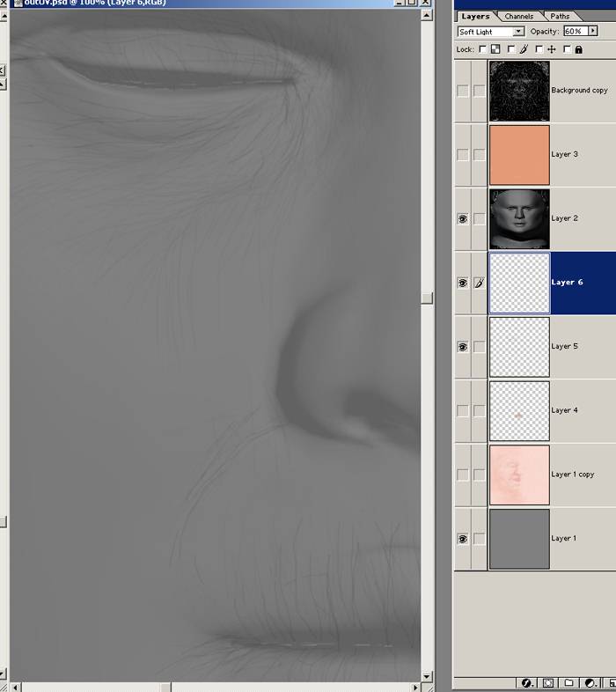Expand the Opacity slider arrow
Image resolution: width=616 pixels, height=692 pixels.
point(593,32)
